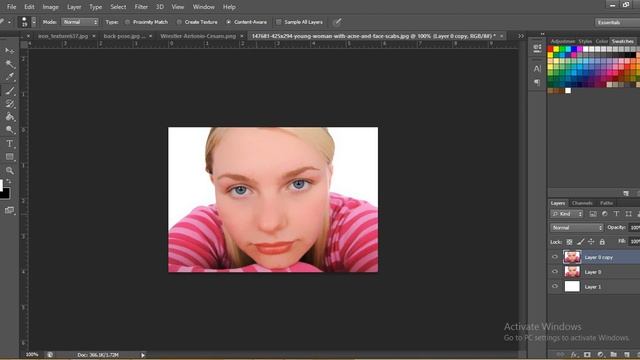Click the Quick Mask mode icon
The image size is (640, 360).
pyautogui.click(x=9, y=210)
